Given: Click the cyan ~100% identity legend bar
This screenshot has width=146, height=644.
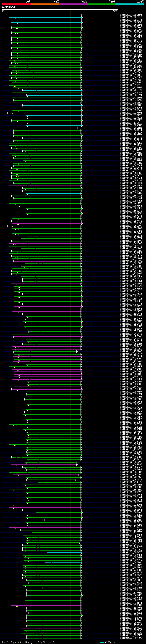Looking at the screenshot, I should pos(130,4).
